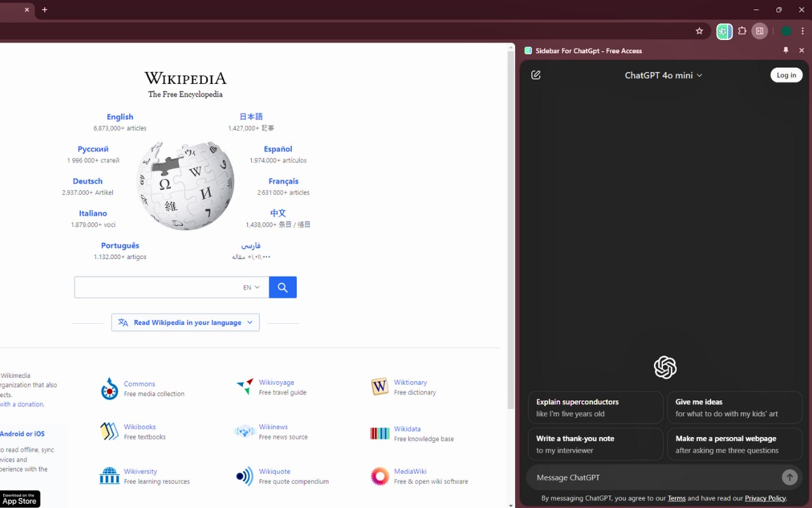Select Give me ideas suggestion card
This screenshot has width=812, height=508.
point(735,408)
